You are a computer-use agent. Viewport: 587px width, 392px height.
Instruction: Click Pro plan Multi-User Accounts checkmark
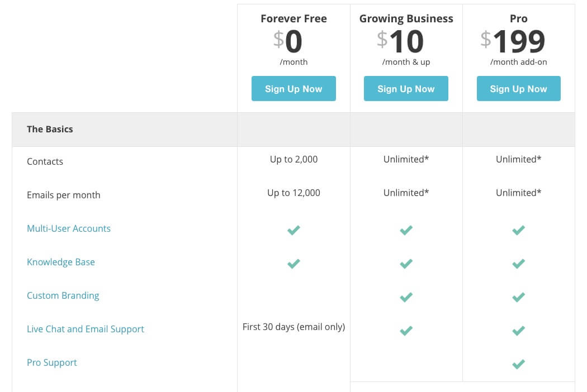pyautogui.click(x=518, y=230)
